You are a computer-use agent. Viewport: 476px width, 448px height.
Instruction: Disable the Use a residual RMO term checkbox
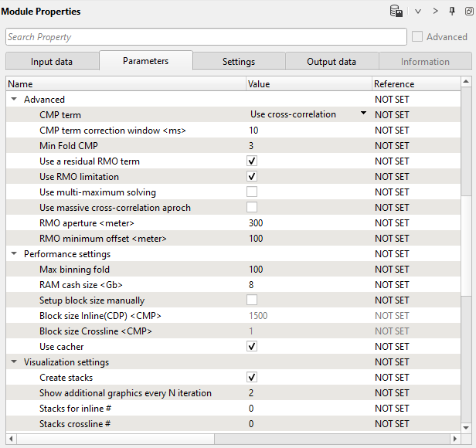tap(252, 161)
